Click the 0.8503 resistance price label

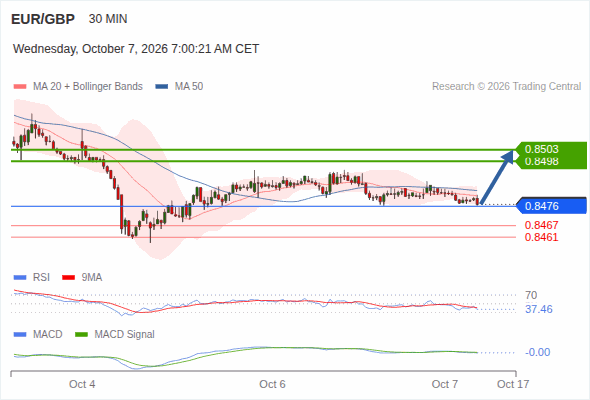541,149
